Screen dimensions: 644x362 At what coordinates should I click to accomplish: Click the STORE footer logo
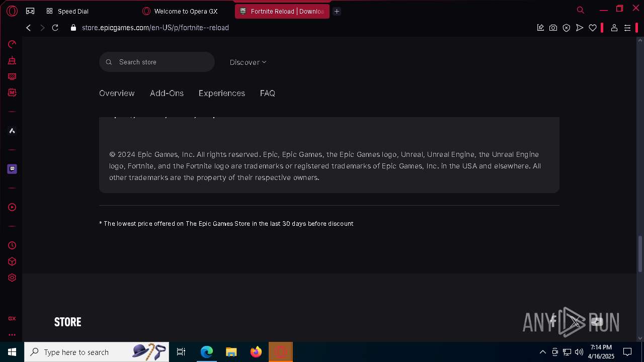point(67,322)
